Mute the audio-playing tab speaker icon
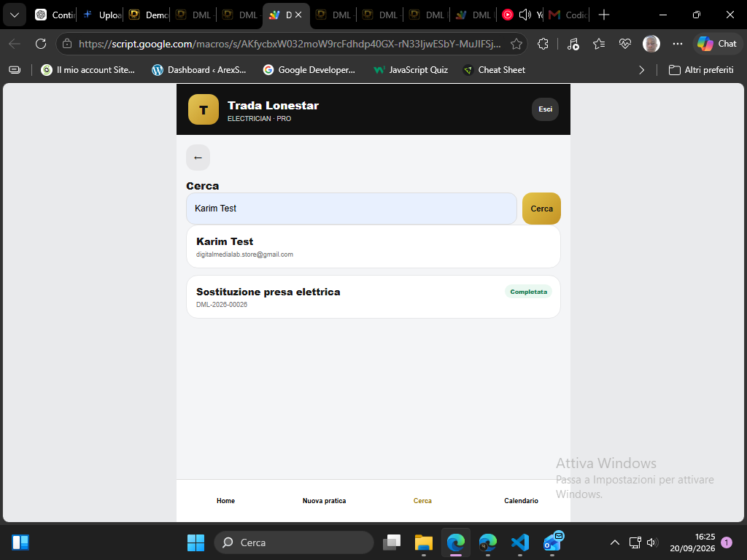Image resolution: width=747 pixels, height=560 pixels. pos(525,15)
